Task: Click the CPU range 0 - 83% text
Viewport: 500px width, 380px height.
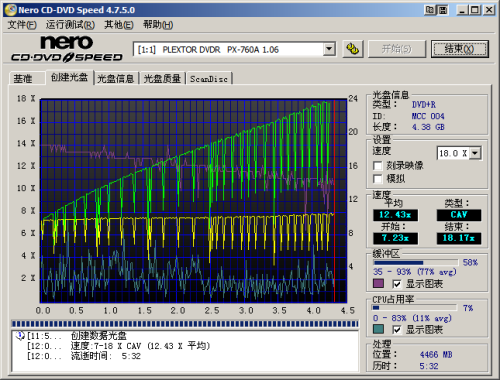Action: pos(412,318)
